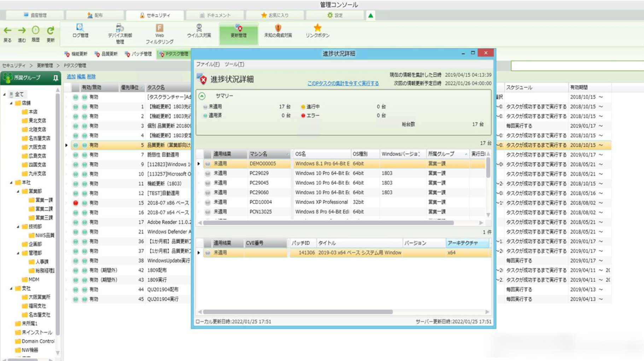Click the リンクボタン star icon
This screenshot has height=361, width=644.
(317, 28)
